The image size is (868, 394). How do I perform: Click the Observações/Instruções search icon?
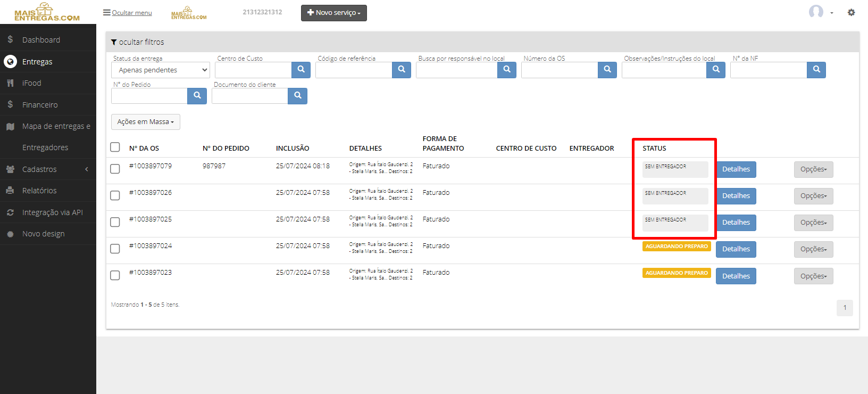[x=716, y=70]
